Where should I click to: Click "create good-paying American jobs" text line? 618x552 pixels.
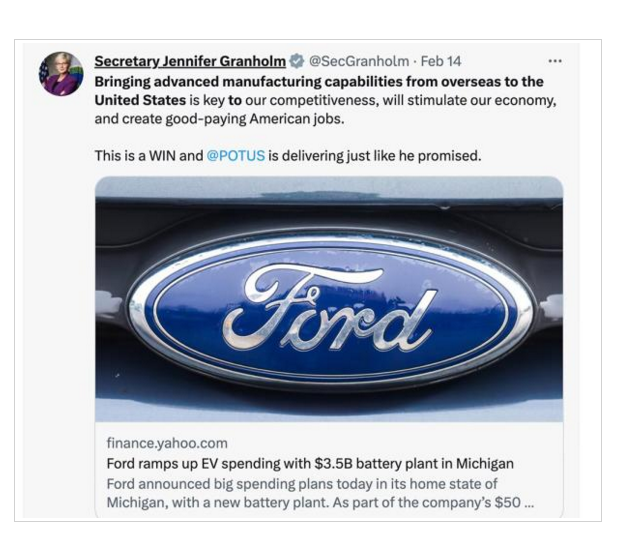(228, 120)
